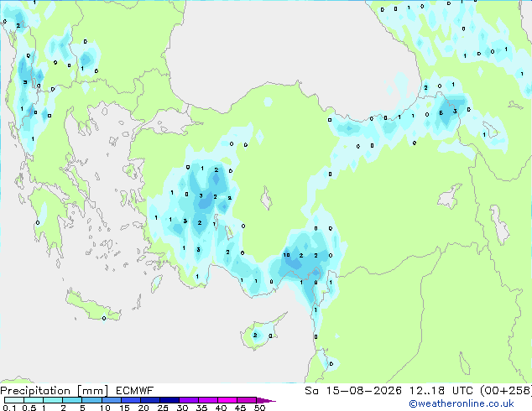Screen dimensions: 532x411
Task: Click the weatheronline.co.uk copyright link
Action: (x=462, y=403)
